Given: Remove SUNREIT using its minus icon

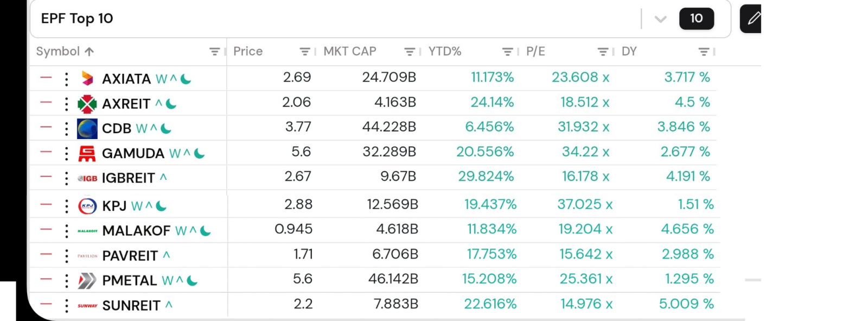Looking at the screenshot, I should 46,304.
